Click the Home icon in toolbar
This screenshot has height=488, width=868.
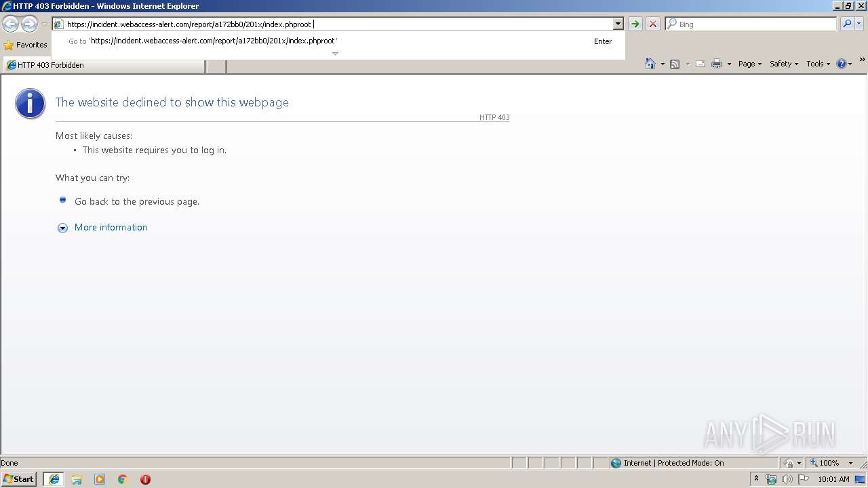pyautogui.click(x=650, y=64)
